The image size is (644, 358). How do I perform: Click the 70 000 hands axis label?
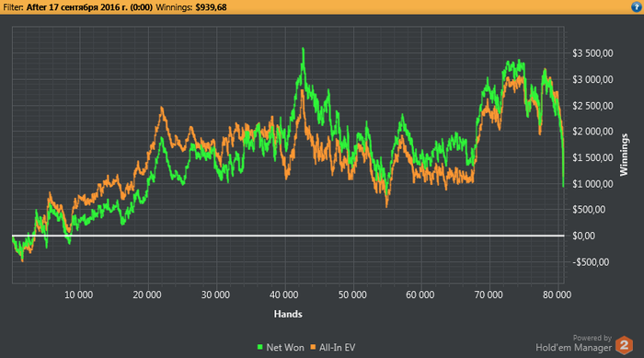pos(489,294)
